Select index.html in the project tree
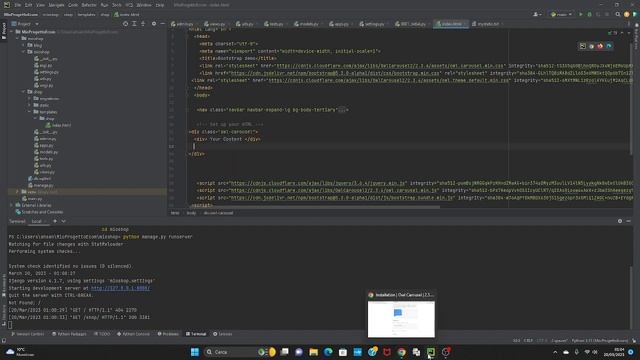Image resolution: width=640 pixels, height=360 pixels. click(x=58, y=125)
